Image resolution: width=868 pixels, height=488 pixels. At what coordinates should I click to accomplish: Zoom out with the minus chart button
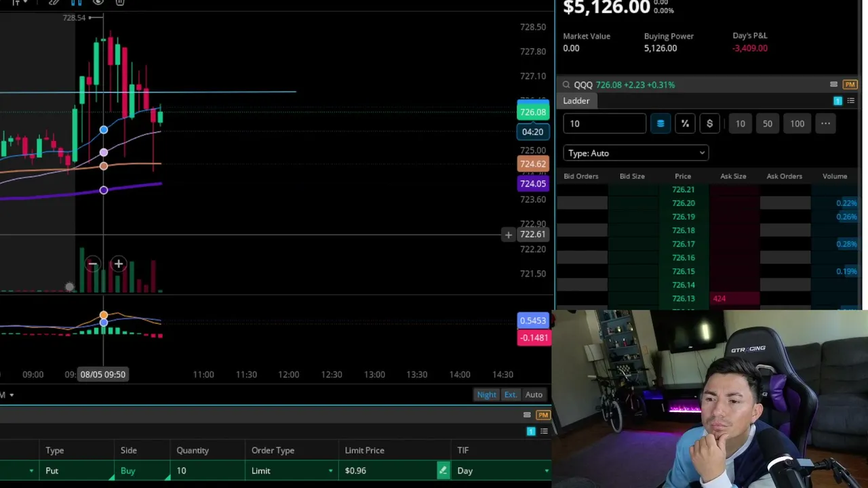tap(93, 264)
